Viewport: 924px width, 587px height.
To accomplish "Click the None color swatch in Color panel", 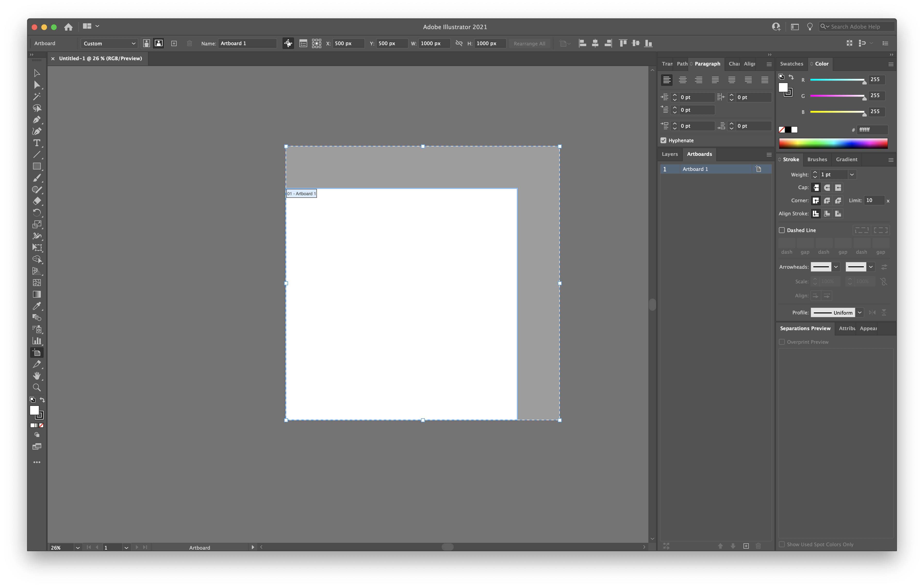I will pos(782,130).
